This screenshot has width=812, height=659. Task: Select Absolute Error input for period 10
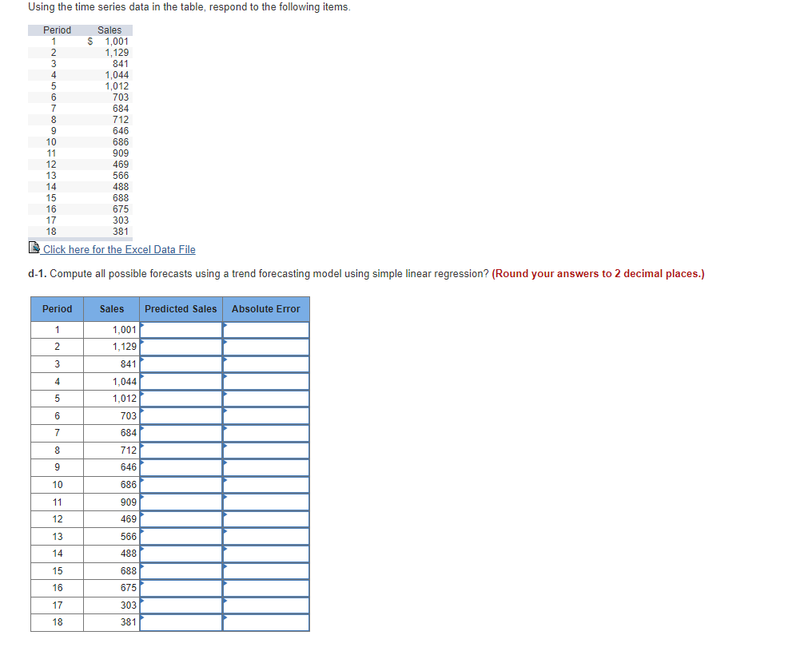266,485
